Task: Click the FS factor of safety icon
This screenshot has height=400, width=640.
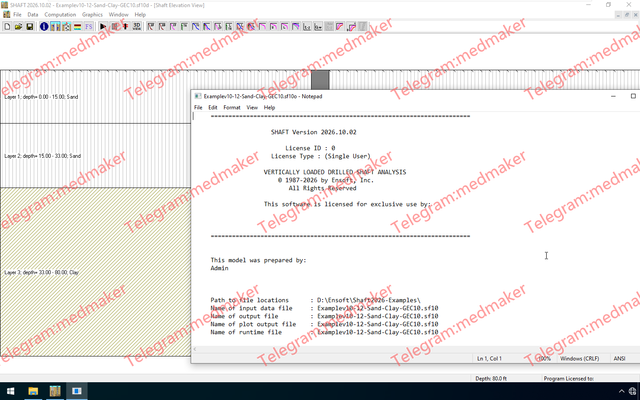Action: point(89,27)
